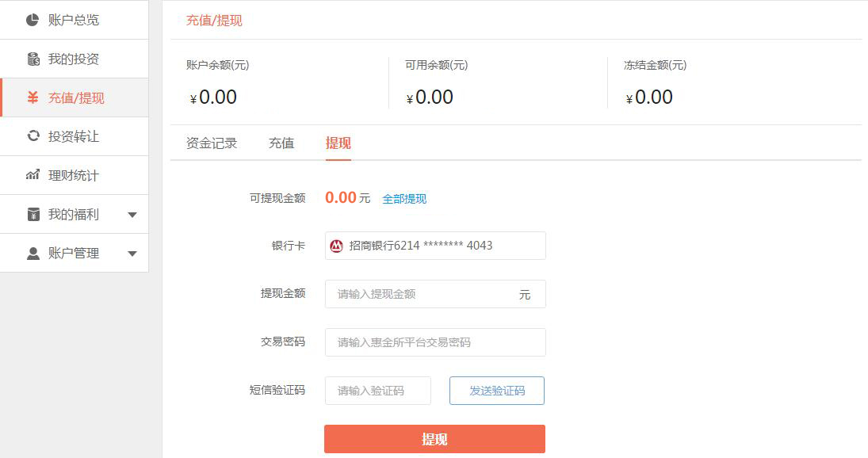This screenshot has height=458, width=868.
Task: Switch to the 充值 tab
Action: click(x=281, y=143)
